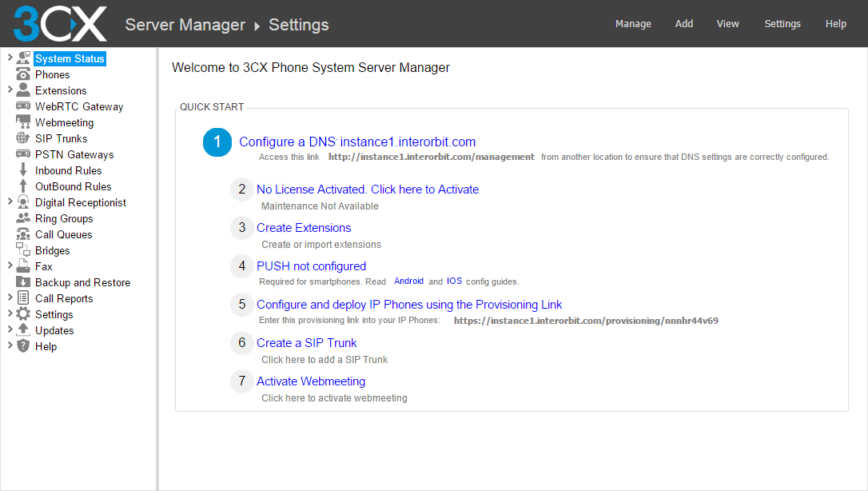Image resolution: width=868 pixels, height=491 pixels.
Task: Click the SIP Trunks globe icon
Action: (23, 138)
